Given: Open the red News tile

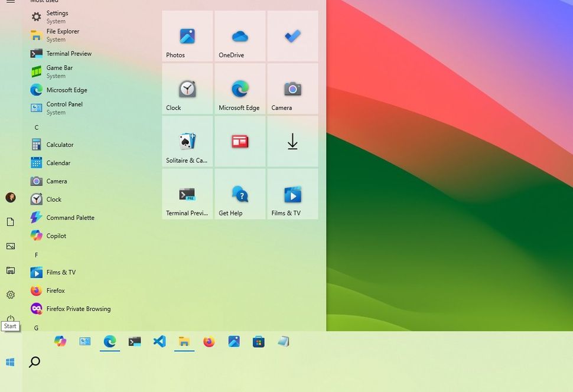Looking at the screenshot, I should point(239,141).
